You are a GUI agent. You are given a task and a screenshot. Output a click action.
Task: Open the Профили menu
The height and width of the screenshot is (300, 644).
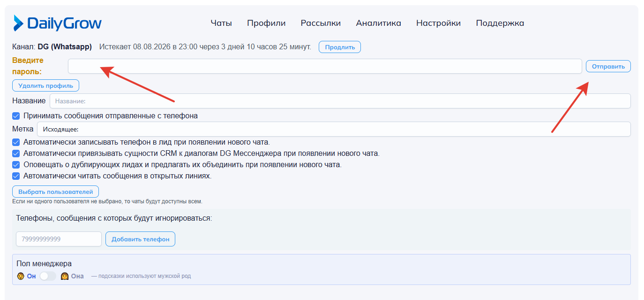pos(266,23)
